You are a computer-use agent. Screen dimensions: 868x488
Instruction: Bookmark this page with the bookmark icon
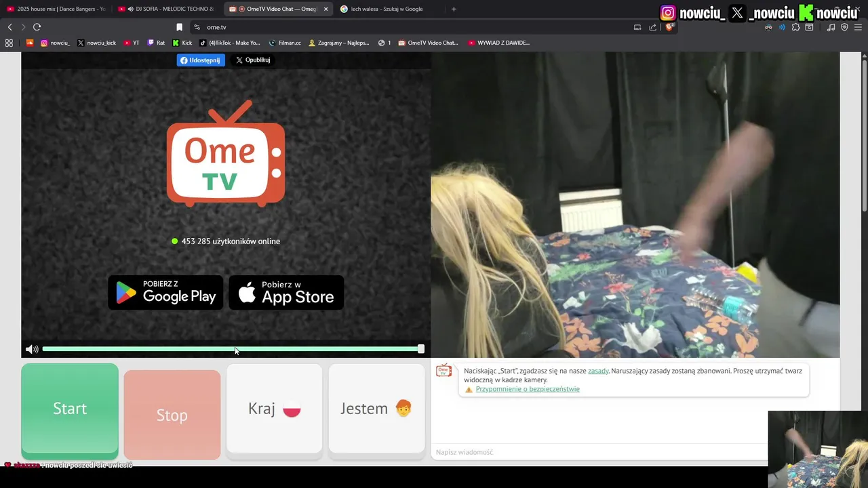click(179, 27)
